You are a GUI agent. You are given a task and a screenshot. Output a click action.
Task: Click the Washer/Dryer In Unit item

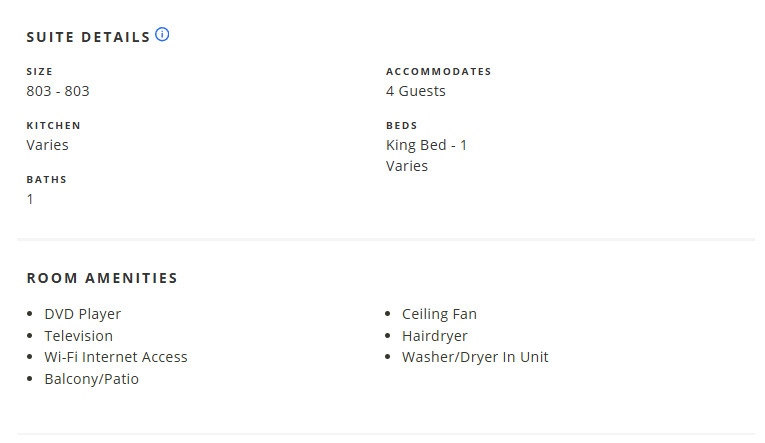(x=475, y=357)
